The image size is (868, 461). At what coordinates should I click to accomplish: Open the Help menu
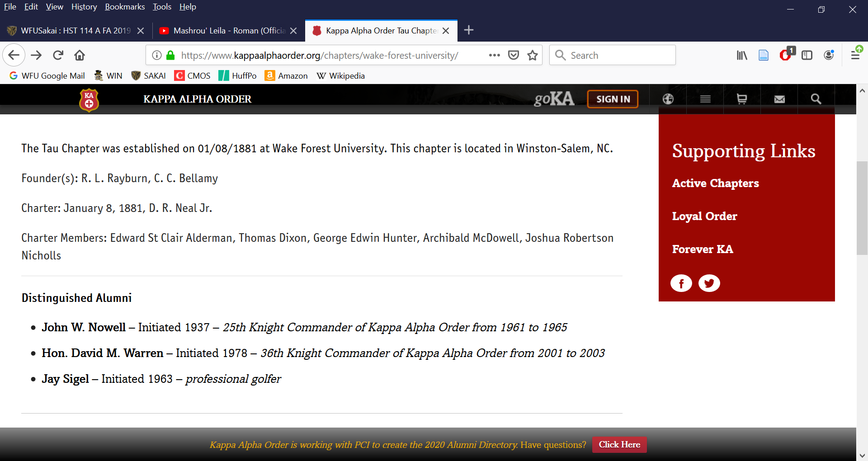click(x=188, y=7)
